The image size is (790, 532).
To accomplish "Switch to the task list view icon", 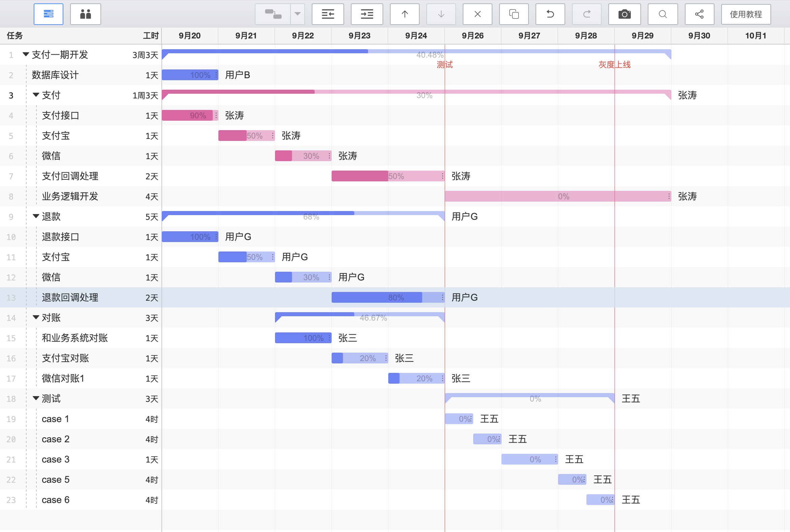I will 49,14.
